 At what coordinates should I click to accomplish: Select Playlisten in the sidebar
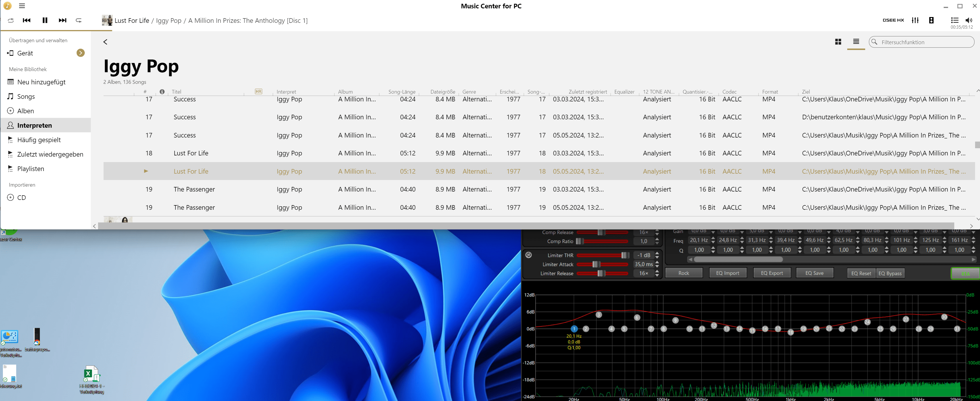[30, 169]
